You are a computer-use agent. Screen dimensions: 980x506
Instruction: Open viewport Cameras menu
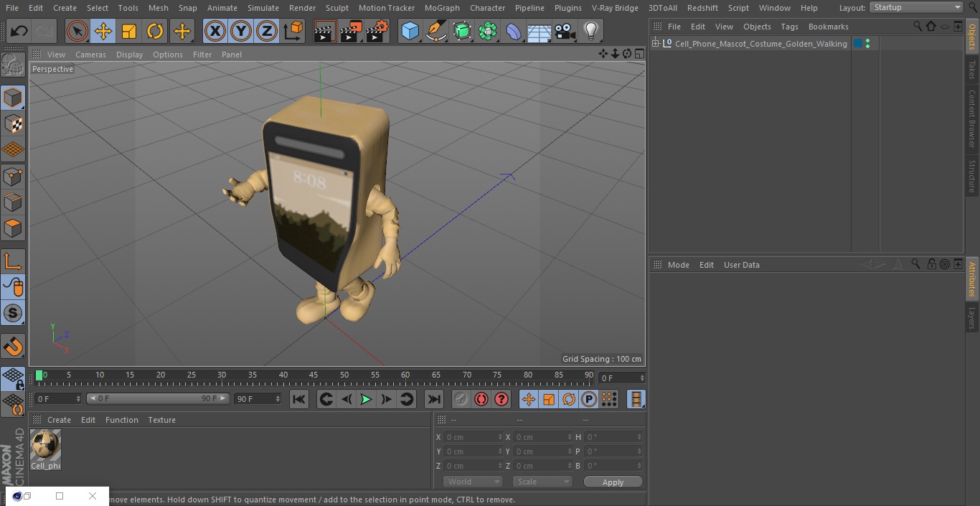click(x=90, y=55)
